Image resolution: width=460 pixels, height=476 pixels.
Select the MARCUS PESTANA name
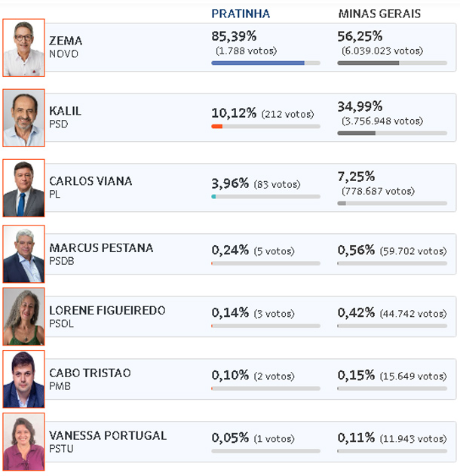tap(101, 247)
